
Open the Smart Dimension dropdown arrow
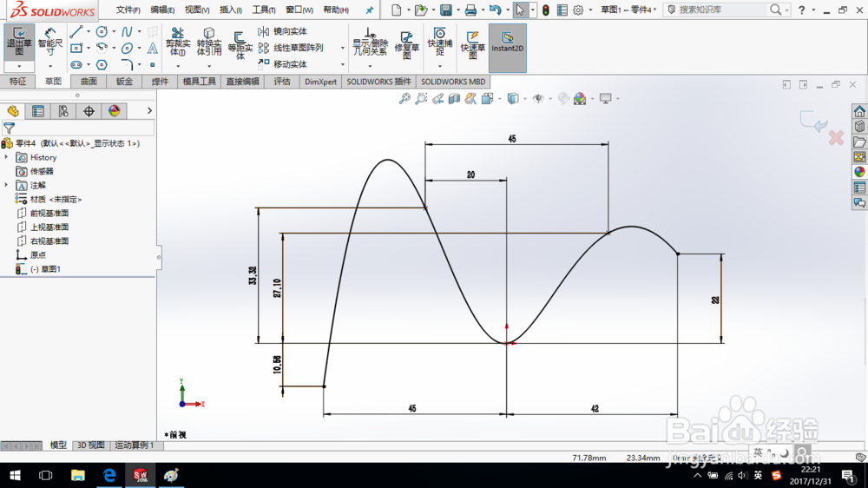(x=49, y=67)
